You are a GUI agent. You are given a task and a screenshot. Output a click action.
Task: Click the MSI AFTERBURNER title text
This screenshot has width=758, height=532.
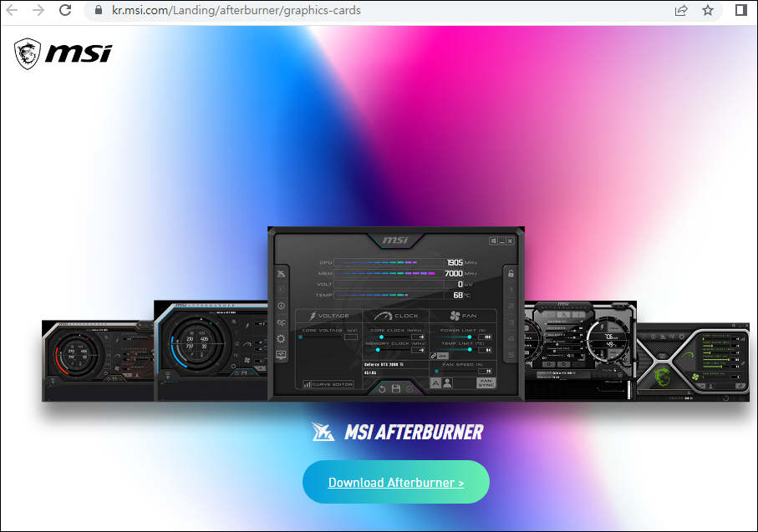coord(414,432)
